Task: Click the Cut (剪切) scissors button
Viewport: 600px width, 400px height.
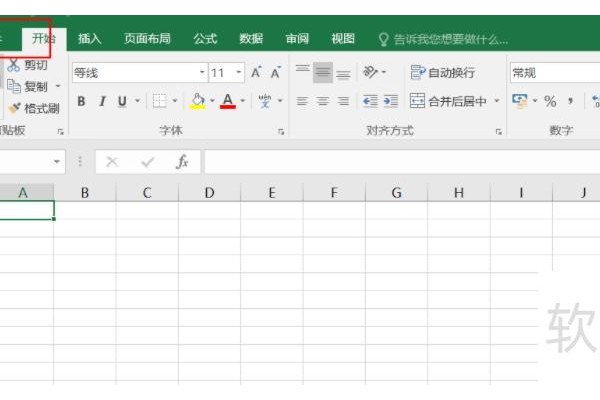Action: [28, 65]
